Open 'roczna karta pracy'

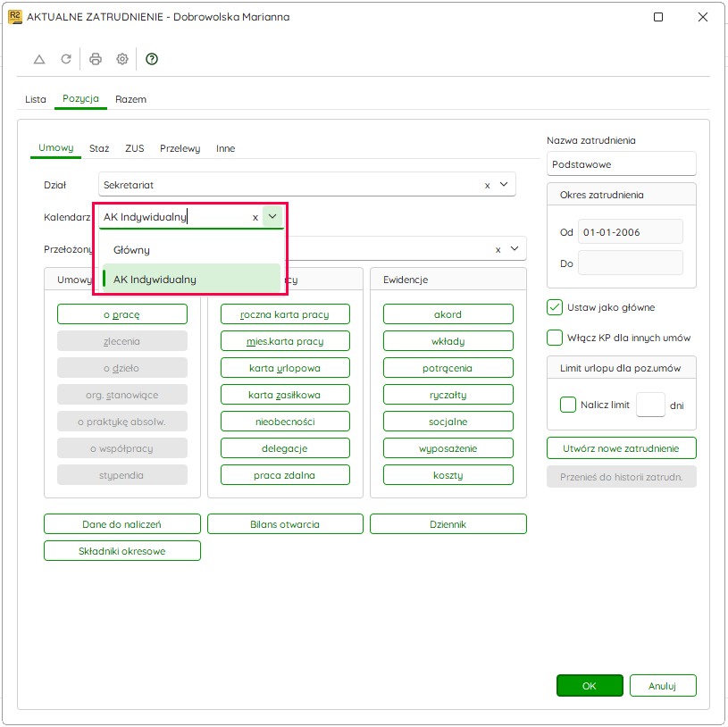(x=285, y=314)
